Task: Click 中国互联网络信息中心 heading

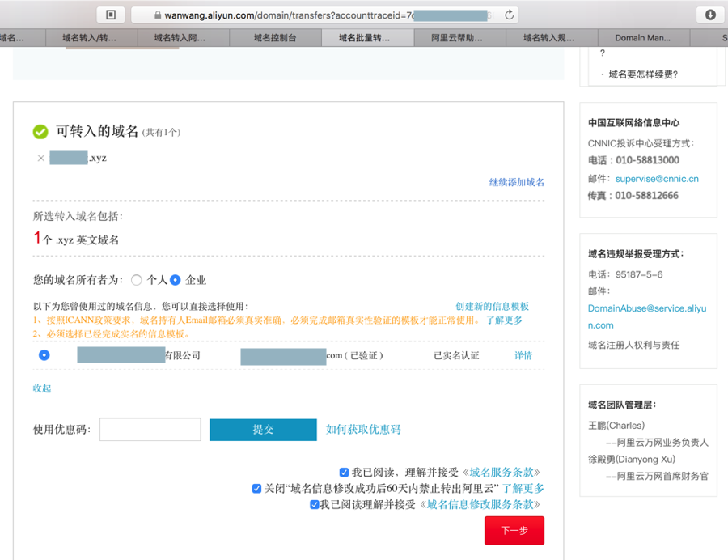Action: (x=633, y=122)
